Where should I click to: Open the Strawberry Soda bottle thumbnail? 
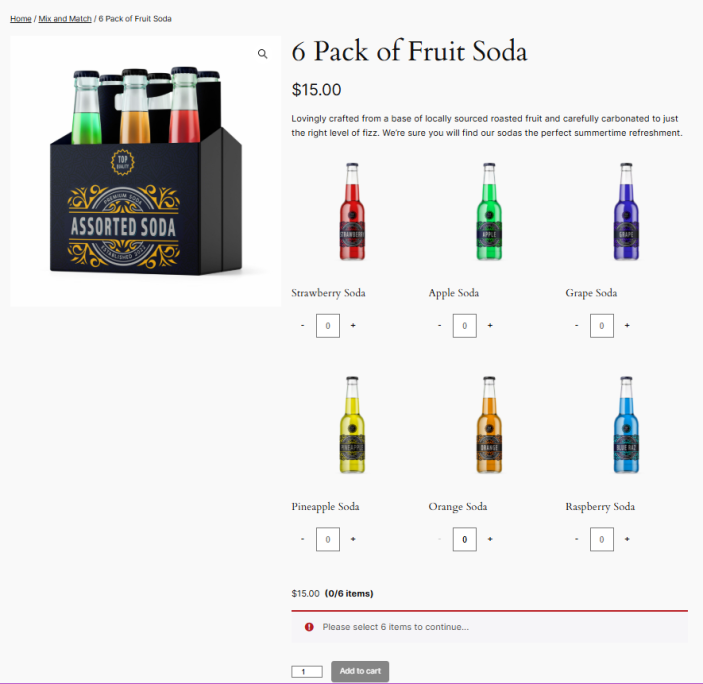pos(352,211)
